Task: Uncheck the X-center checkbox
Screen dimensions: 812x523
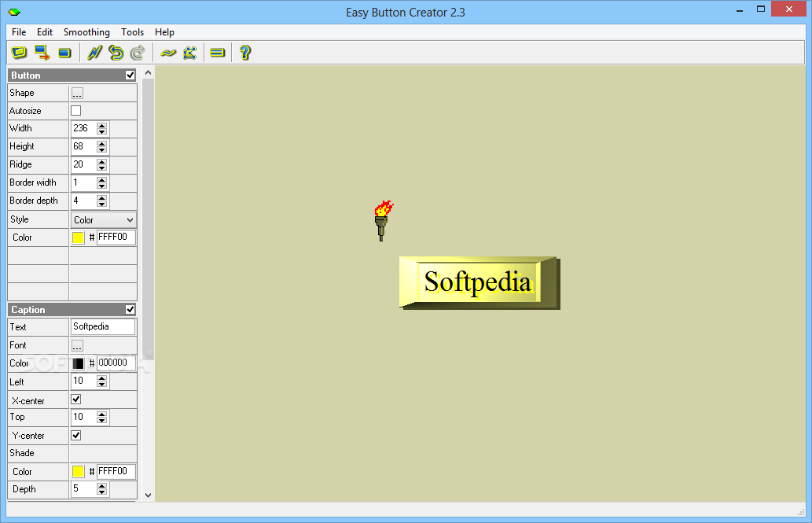Action: coord(75,399)
